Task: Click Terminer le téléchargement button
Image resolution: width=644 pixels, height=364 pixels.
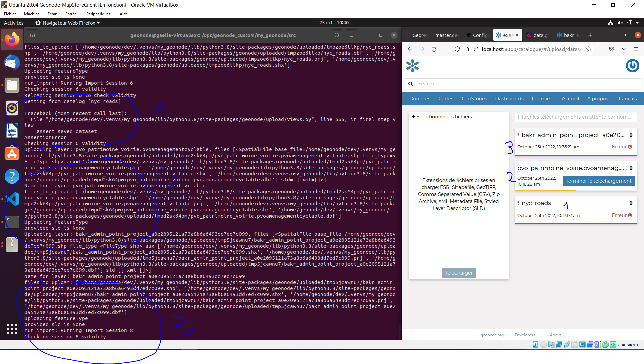Action: (x=598, y=181)
